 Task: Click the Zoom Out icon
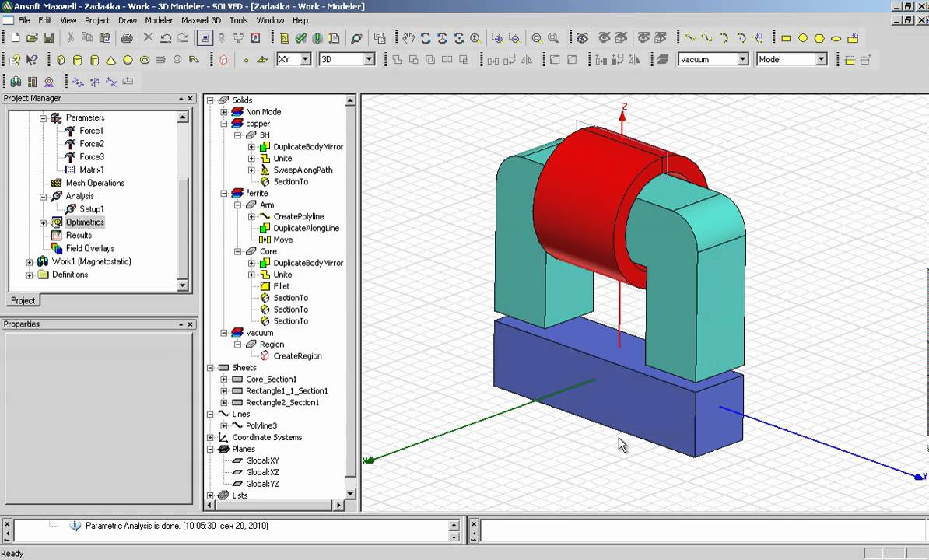click(x=514, y=38)
